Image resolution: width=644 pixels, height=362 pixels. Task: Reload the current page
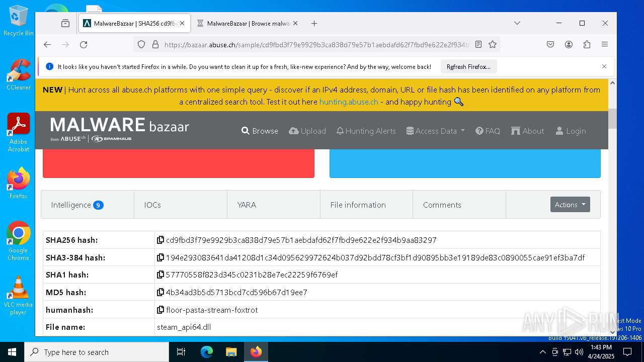(84, 44)
